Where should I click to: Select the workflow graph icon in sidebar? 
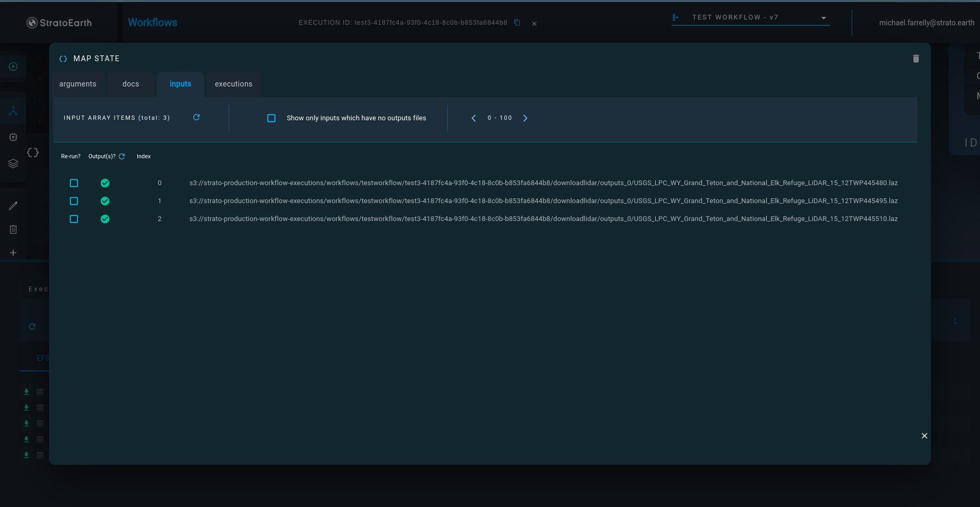[x=13, y=111]
